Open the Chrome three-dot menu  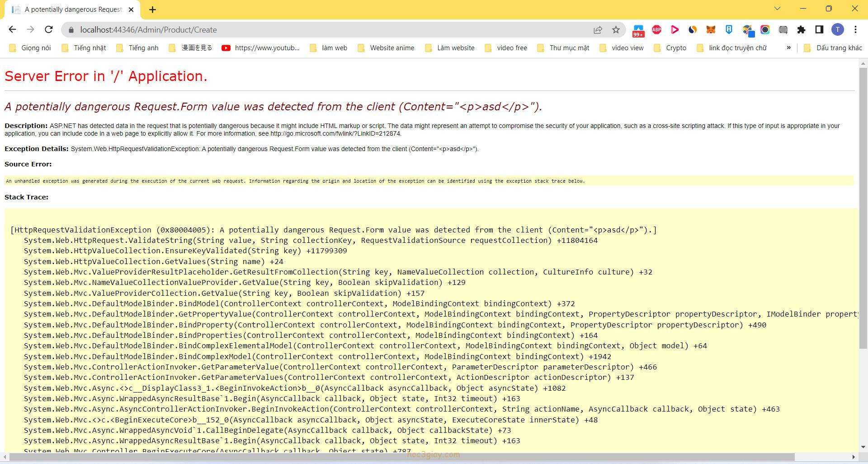855,30
